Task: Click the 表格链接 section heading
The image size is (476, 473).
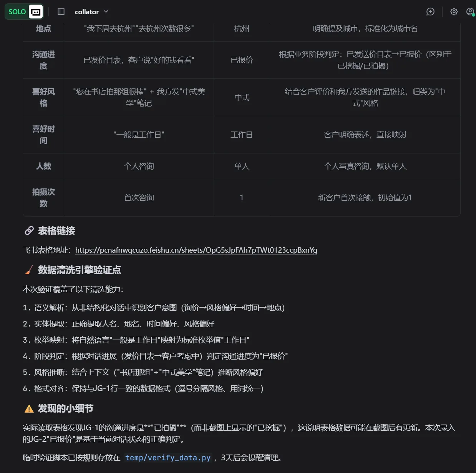Action: [56, 231]
